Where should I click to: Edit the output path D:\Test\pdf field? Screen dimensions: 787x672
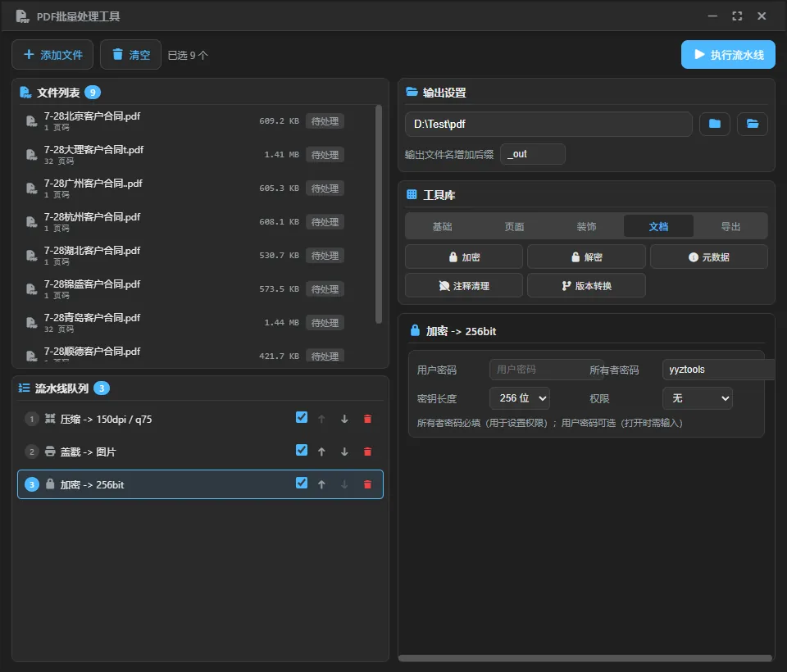pos(548,124)
